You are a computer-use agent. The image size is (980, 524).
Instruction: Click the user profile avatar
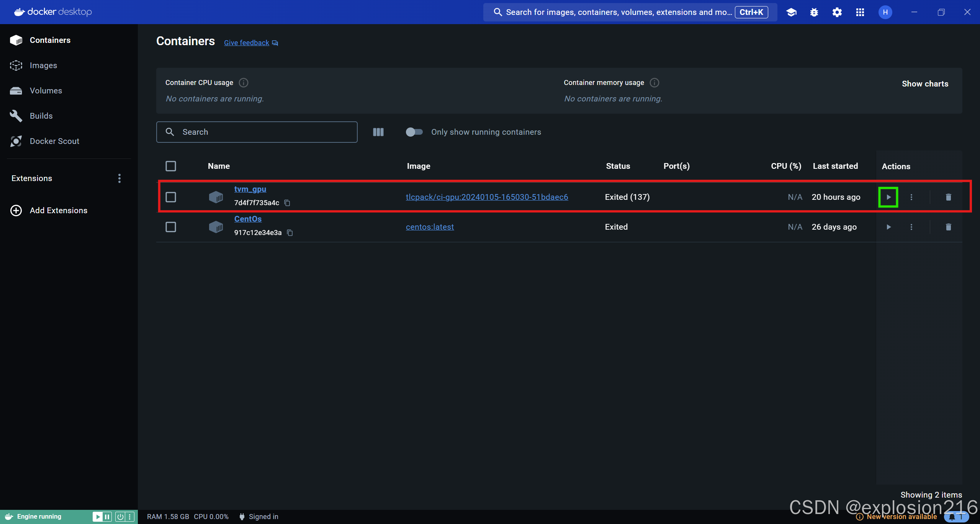tap(885, 12)
